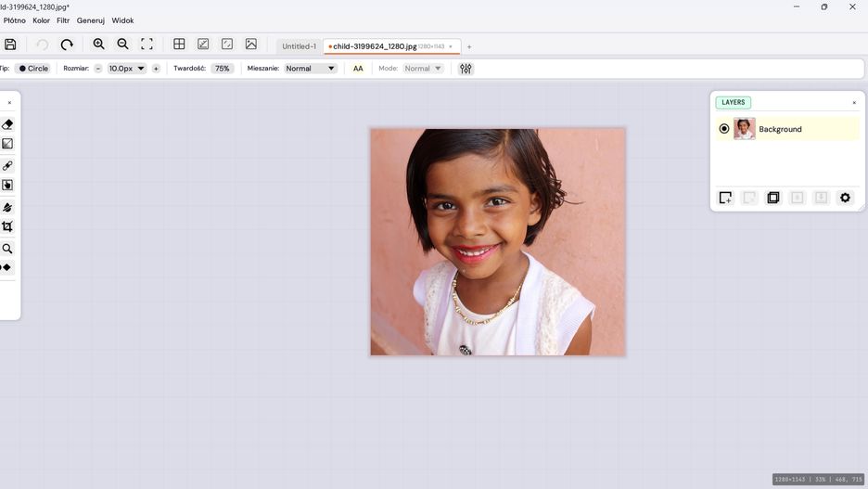Toggle the grid view icon in toolbar
Screen dimensions: 868x489
pyautogui.click(x=179, y=45)
